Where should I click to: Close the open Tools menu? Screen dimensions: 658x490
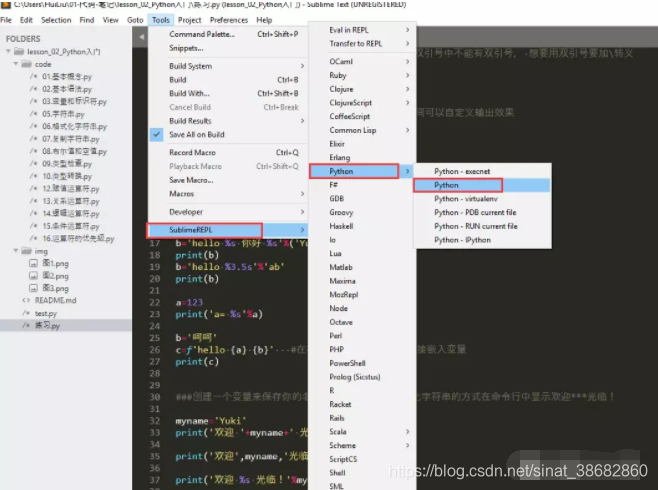pos(161,20)
